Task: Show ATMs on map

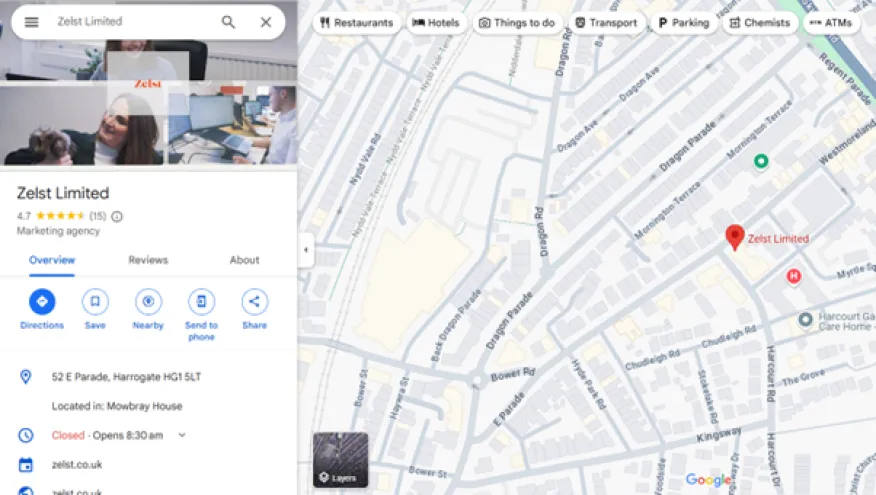Action: pos(831,23)
